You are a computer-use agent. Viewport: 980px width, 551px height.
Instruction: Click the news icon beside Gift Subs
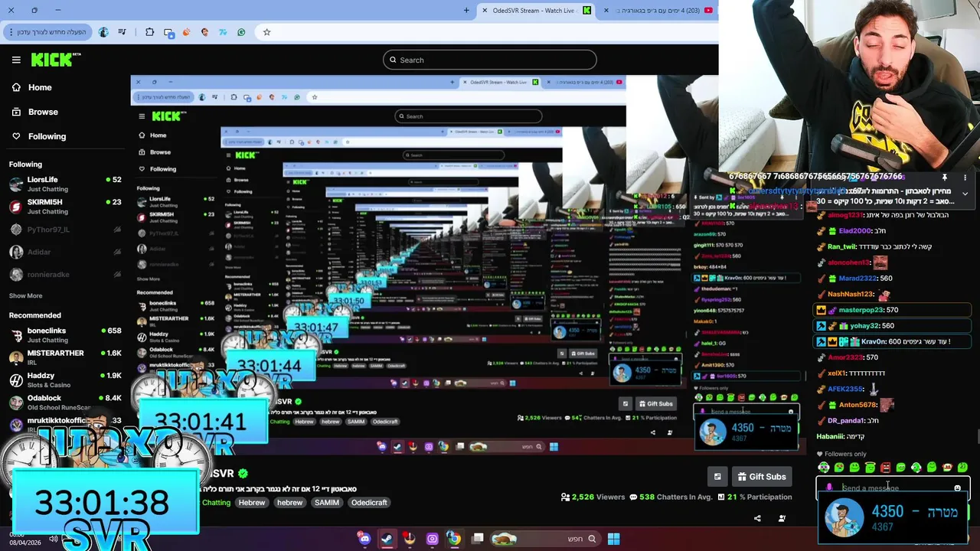[717, 477]
